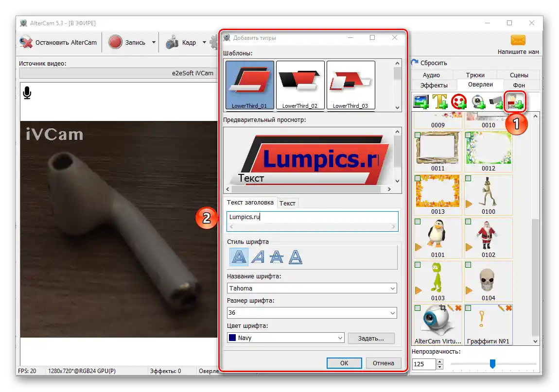Screen dimensions: 559x392
Task: Enable overlay 0103 green alien checkbox
Action: (x=418, y=265)
